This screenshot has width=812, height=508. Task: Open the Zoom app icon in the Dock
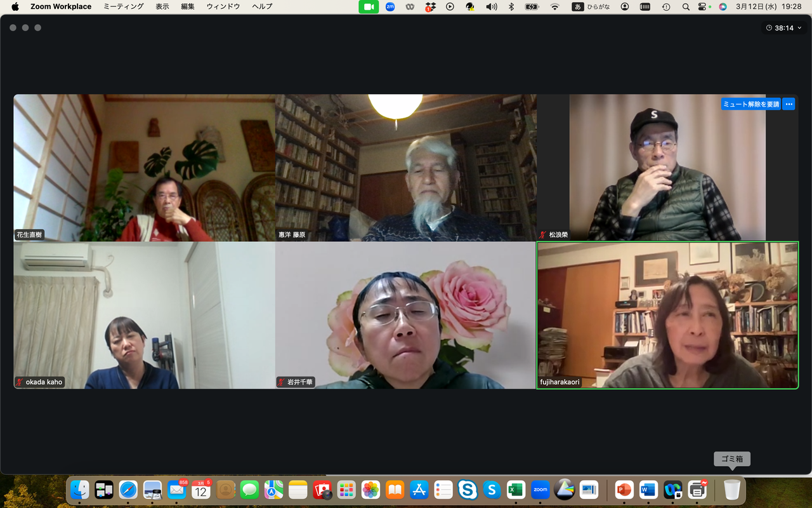pyautogui.click(x=540, y=490)
